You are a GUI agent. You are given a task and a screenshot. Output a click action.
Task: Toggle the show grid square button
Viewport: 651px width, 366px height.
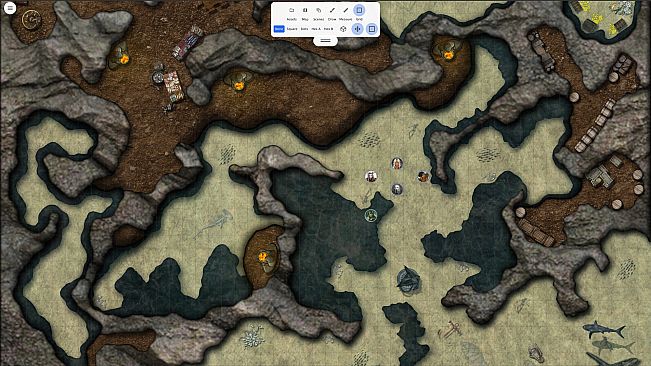tap(372, 29)
